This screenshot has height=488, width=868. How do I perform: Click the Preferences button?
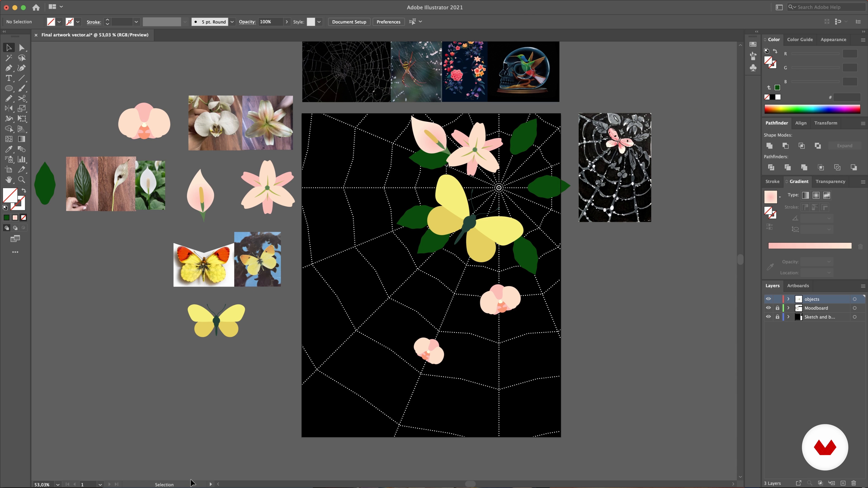pos(388,22)
